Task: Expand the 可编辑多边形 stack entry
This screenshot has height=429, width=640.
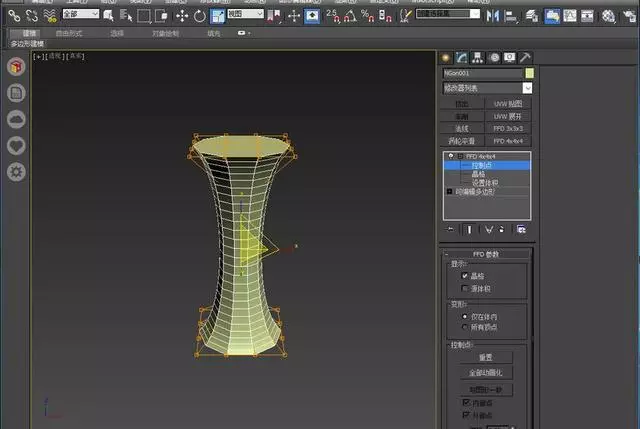Action: coord(449,190)
